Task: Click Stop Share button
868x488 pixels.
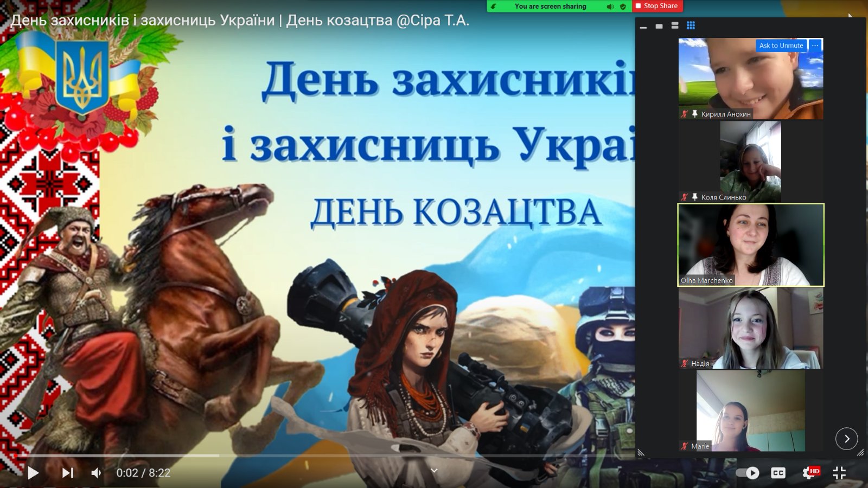Action: pyautogui.click(x=657, y=6)
